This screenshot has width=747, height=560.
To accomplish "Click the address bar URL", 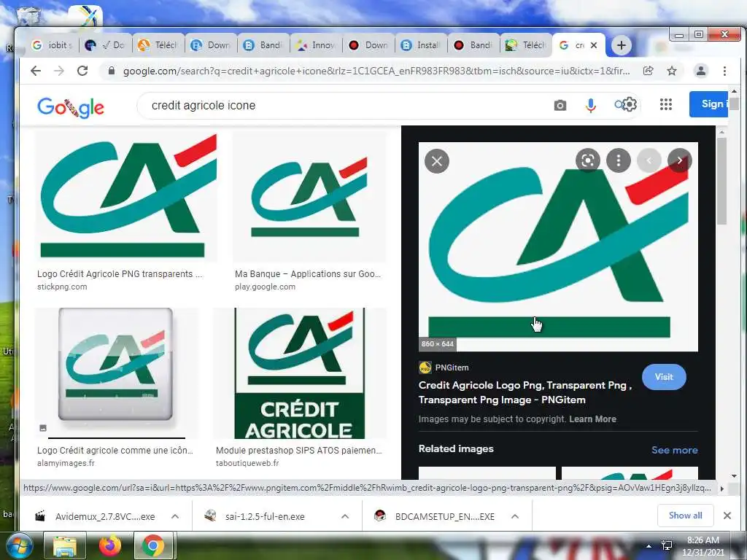I will [376, 71].
